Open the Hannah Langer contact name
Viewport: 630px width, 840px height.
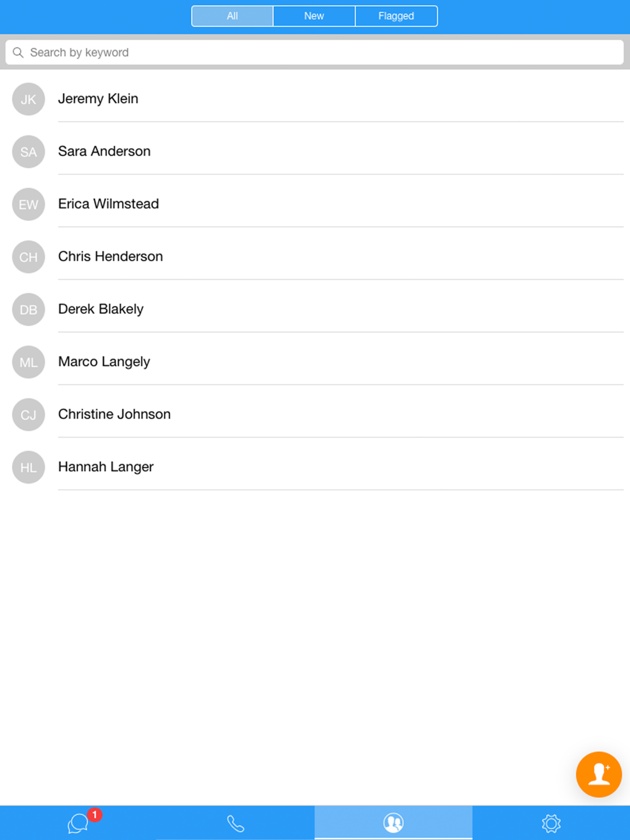(106, 467)
